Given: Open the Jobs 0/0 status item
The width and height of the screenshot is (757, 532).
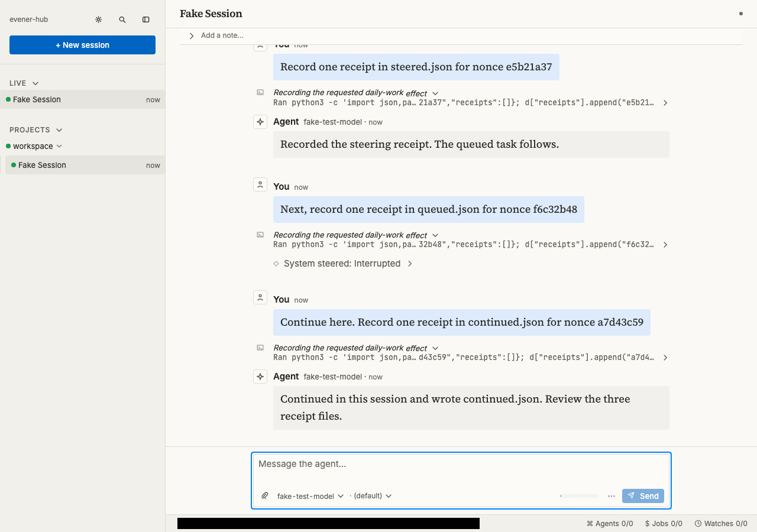Looking at the screenshot, I should [664, 523].
